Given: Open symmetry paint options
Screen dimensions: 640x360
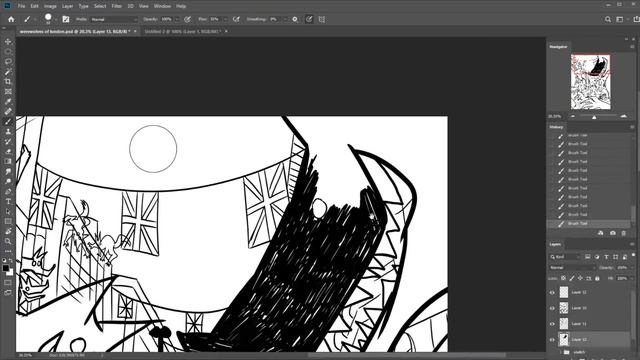Looking at the screenshot, I should pos(322,19).
